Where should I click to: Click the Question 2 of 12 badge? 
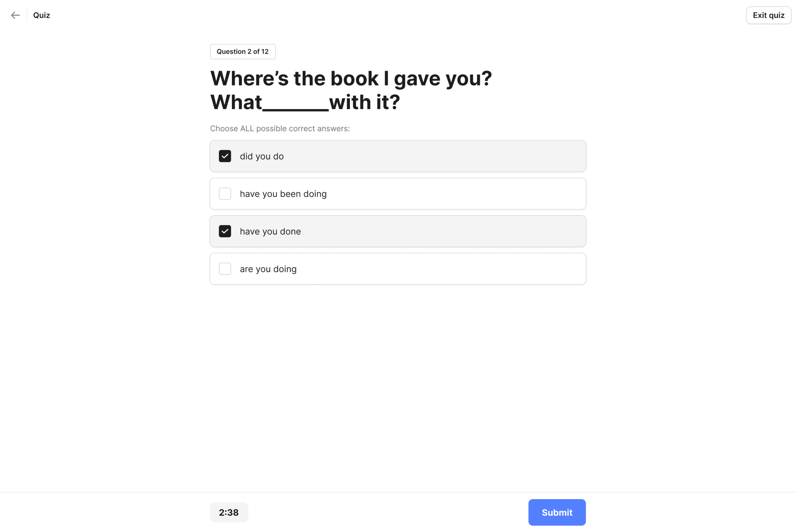242,52
